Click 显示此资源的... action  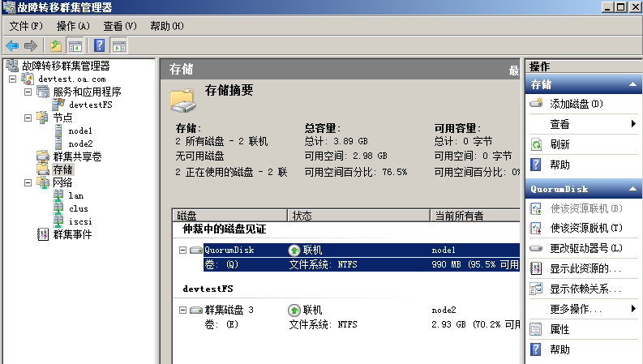[x=585, y=268]
